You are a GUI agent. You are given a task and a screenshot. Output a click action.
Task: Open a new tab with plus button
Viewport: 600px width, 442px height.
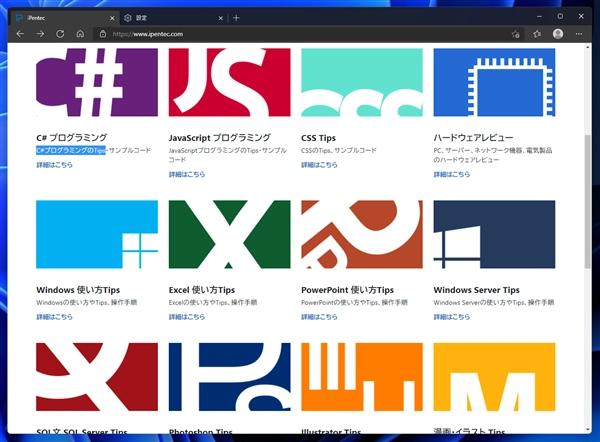(x=236, y=18)
